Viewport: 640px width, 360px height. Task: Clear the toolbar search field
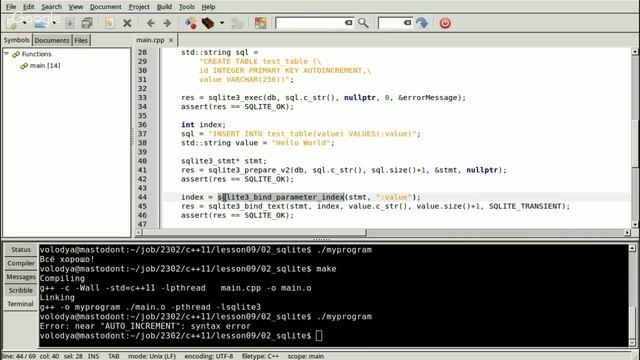[x=349, y=23]
